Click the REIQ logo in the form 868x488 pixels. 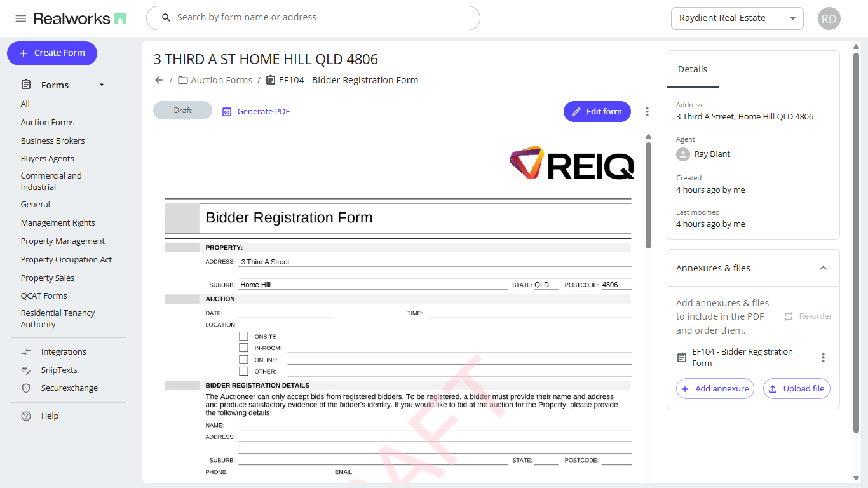pyautogui.click(x=572, y=163)
